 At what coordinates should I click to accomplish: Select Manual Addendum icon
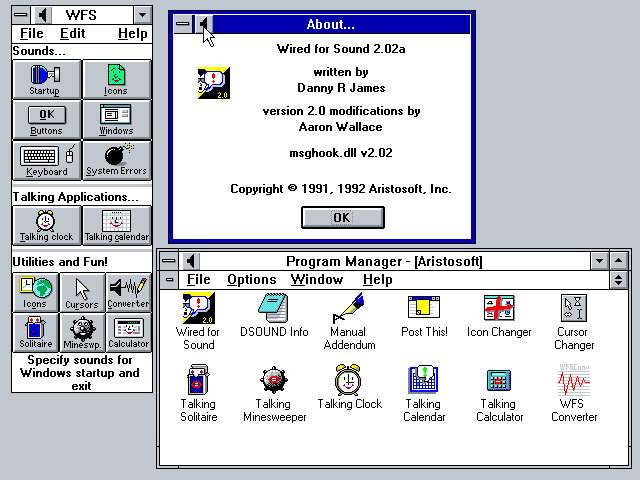349,308
